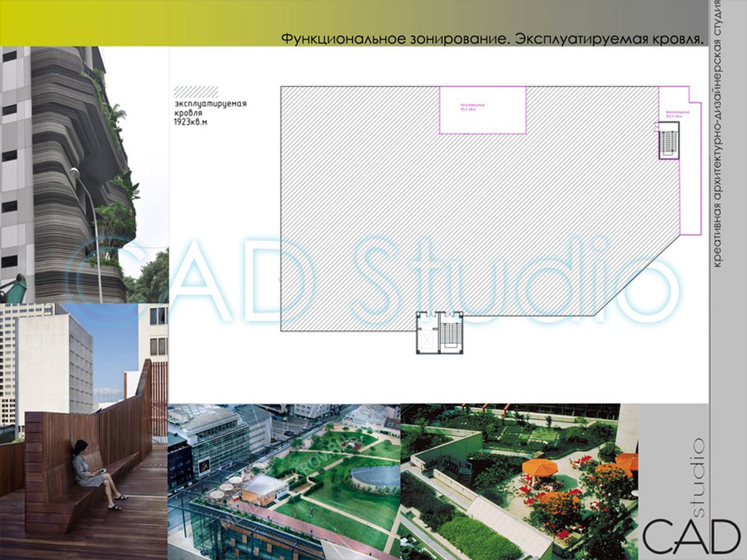Image resolution: width=747 pixels, height=560 pixels.
Task: Open the roof garden photo with orange umbrellas
Action: click(520, 482)
